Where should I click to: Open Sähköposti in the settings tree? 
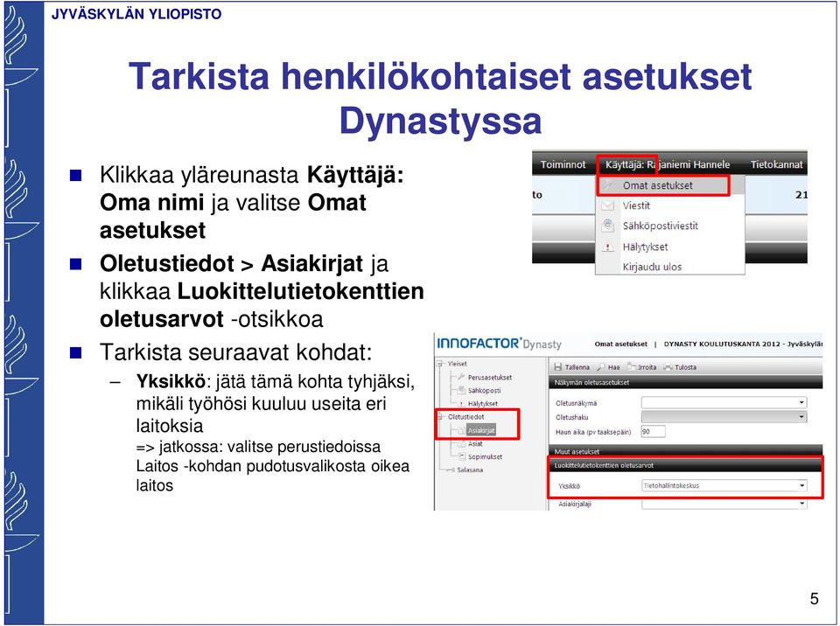click(x=484, y=391)
